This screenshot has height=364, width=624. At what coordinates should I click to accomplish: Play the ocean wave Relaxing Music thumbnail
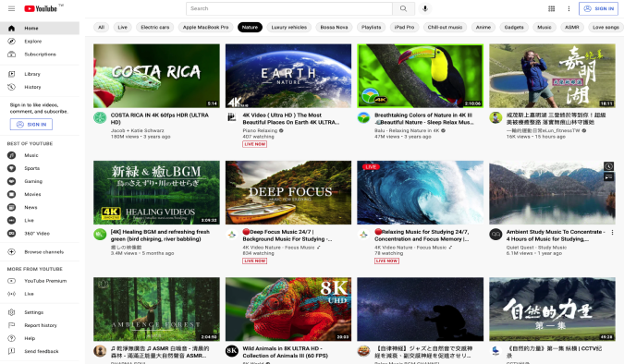click(421, 192)
